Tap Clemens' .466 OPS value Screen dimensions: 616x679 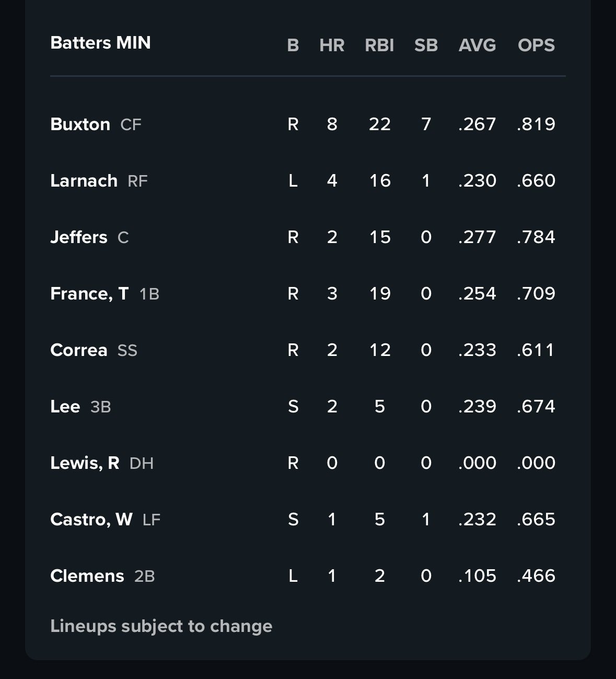[x=536, y=576]
